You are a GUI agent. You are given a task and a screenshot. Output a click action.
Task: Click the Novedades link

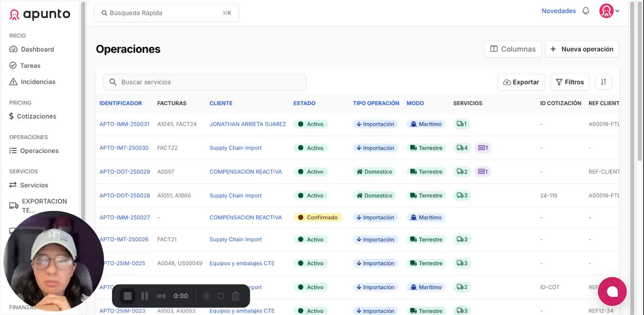[558, 11]
